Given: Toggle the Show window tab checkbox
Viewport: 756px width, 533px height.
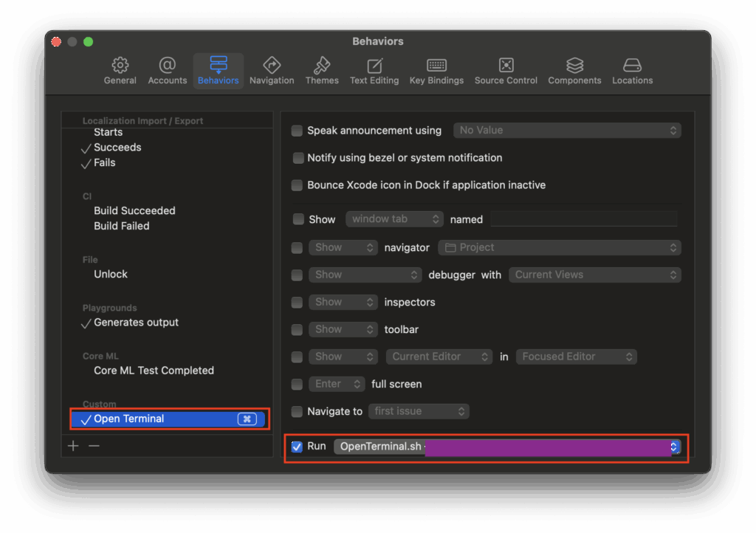Looking at the screenshot, I should pyautogui.click(x=298, y=219).
